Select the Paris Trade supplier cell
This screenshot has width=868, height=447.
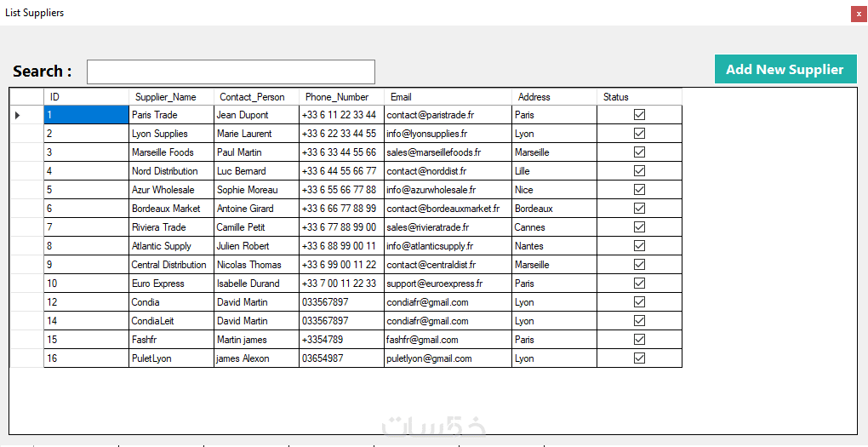(172, 115)
